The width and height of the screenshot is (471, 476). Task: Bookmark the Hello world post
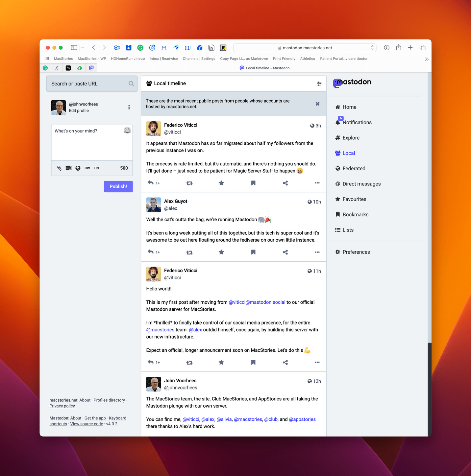[x=253, y=362]
